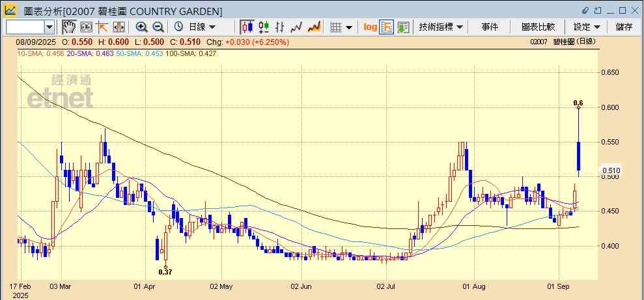The height and width of the screenshot is (300, 644).
Task: Click the 0.400 price axis label
Action: point(610,246)
